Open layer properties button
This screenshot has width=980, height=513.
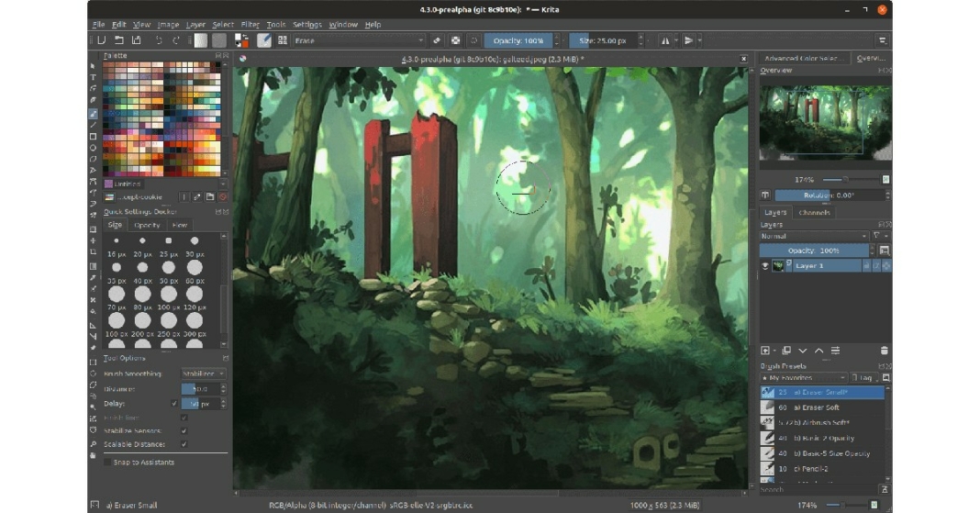coord(835,351)
